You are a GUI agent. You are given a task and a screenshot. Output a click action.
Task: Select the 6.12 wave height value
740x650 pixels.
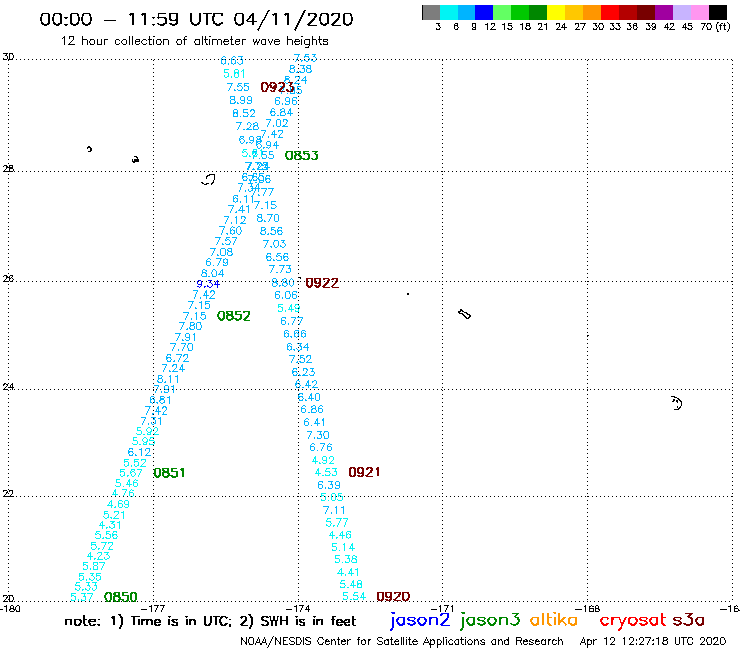click(139, 452)
